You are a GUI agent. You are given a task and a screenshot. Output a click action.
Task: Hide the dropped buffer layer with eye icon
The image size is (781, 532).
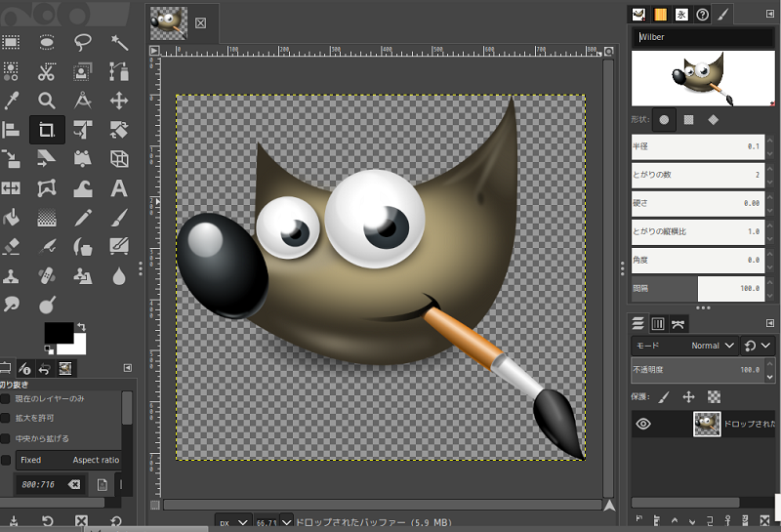(x=643, y=424)
